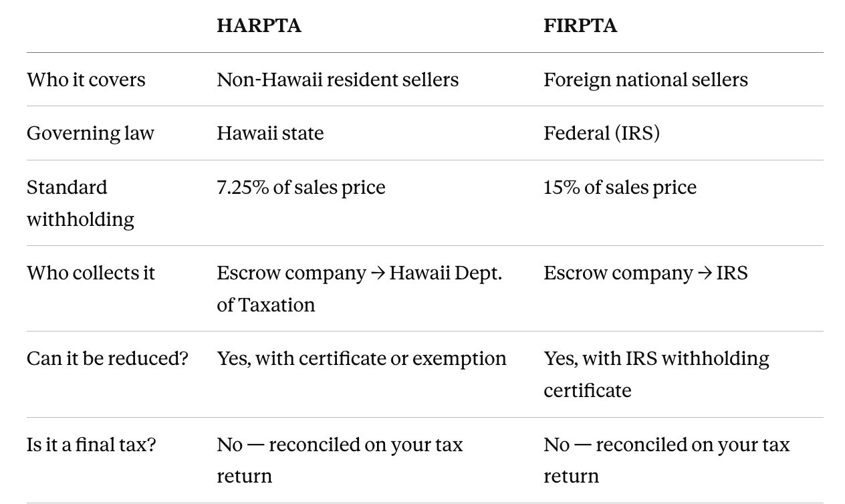Click 'Yes, with IRS withholding certificate' cell
Image resolution: width=845 pixels, height=504 pixels.
656,374
